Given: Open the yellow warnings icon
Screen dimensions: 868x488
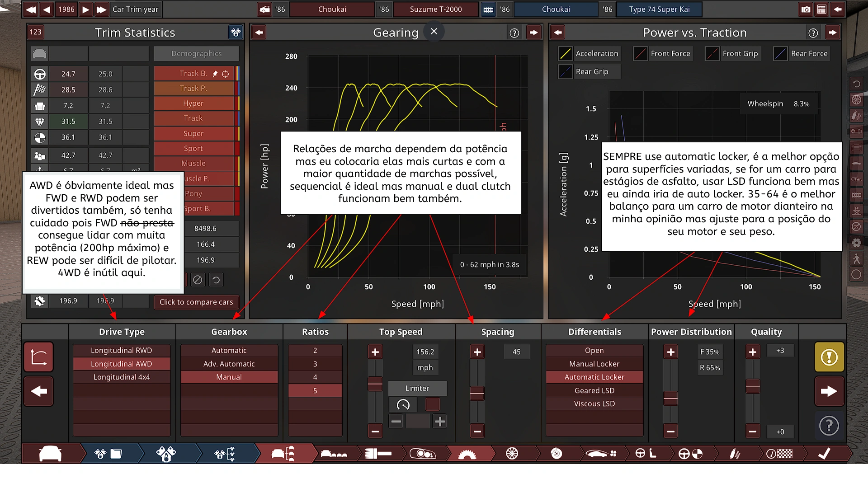Looking at the screenshot, I should pos(829,357).
